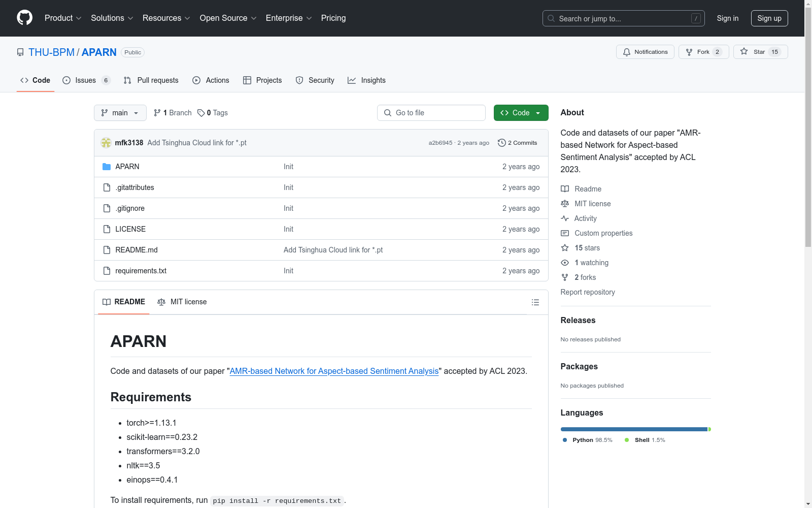This screenshot has height=508, width=812.
Task: Open the Pricing link
Action: tap(333, 18)
